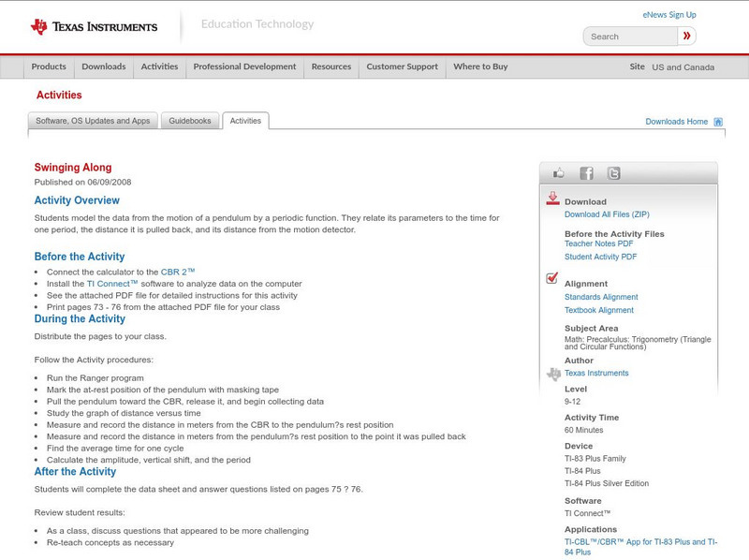
Task: Click 'Run the Ranger program' bullet
Action: coord(95,378)
